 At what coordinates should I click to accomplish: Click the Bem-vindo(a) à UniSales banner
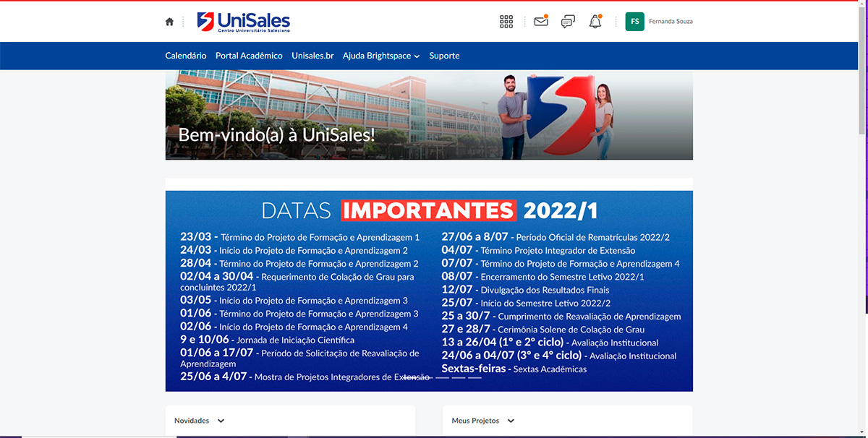point(429,115)
